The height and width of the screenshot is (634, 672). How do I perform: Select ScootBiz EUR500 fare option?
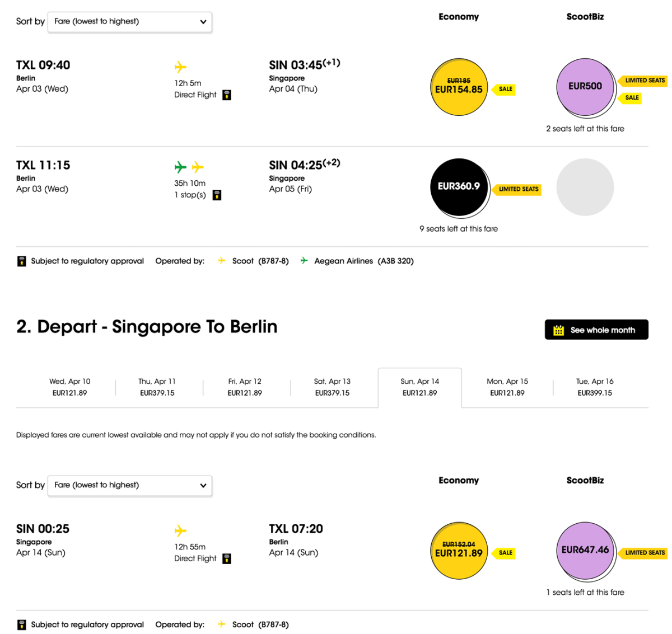[x=585, y=87]
